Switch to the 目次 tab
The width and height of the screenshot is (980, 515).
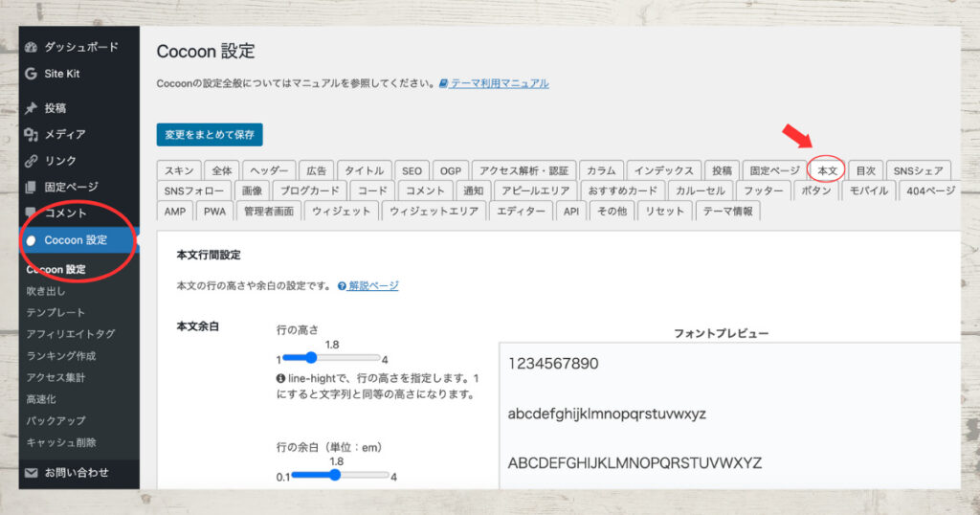[x=865, y=170]
